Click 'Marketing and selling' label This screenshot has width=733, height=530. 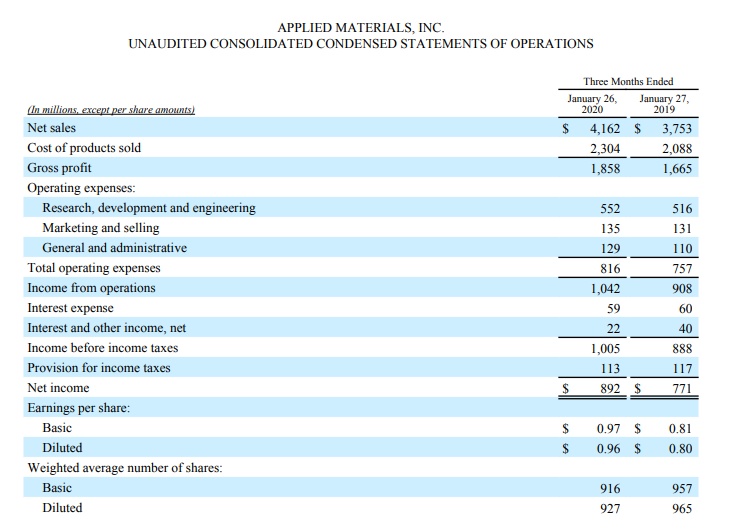coord(101,228)
